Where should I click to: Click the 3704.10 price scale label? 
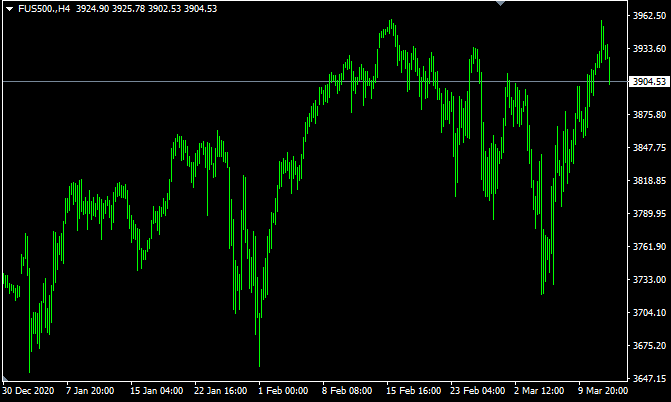click(649, 313)
